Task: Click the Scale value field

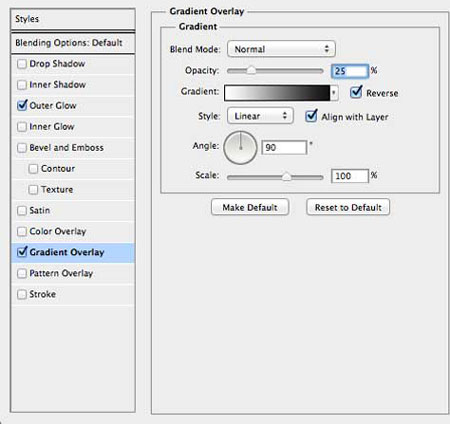Action: point(350,176)
